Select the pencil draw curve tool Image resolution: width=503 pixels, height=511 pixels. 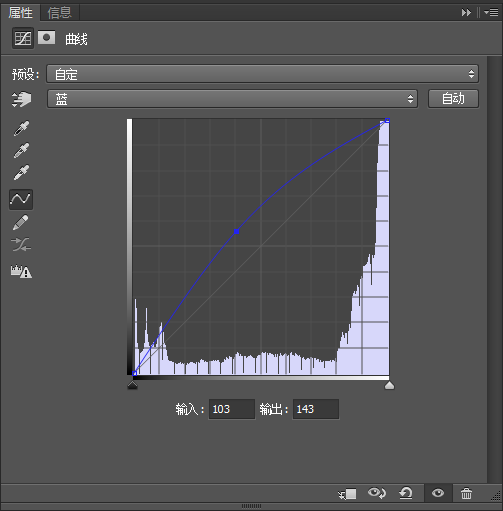21,222
